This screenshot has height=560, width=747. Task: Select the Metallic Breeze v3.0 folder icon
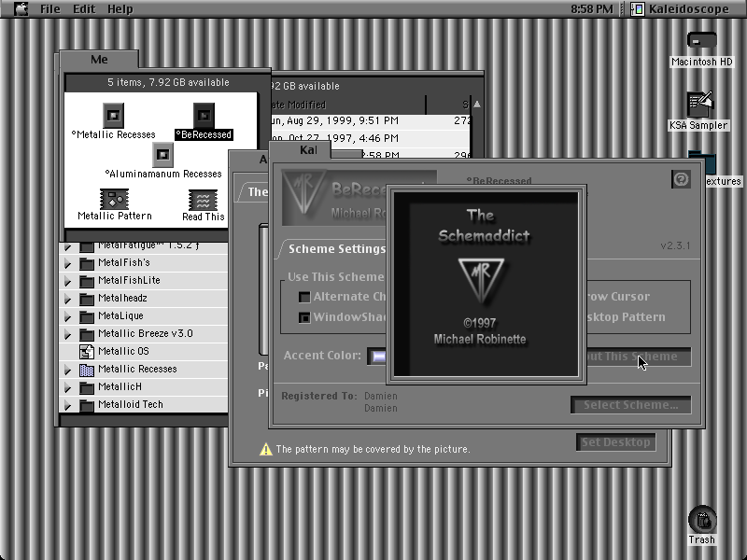coord(86,334)
